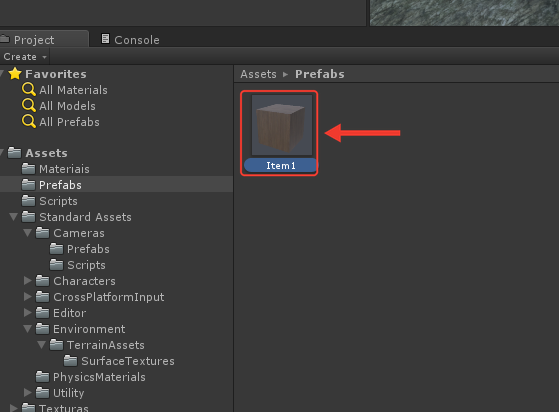
Task: Click the Scripts folder icon under Assets
Action: 29,200
